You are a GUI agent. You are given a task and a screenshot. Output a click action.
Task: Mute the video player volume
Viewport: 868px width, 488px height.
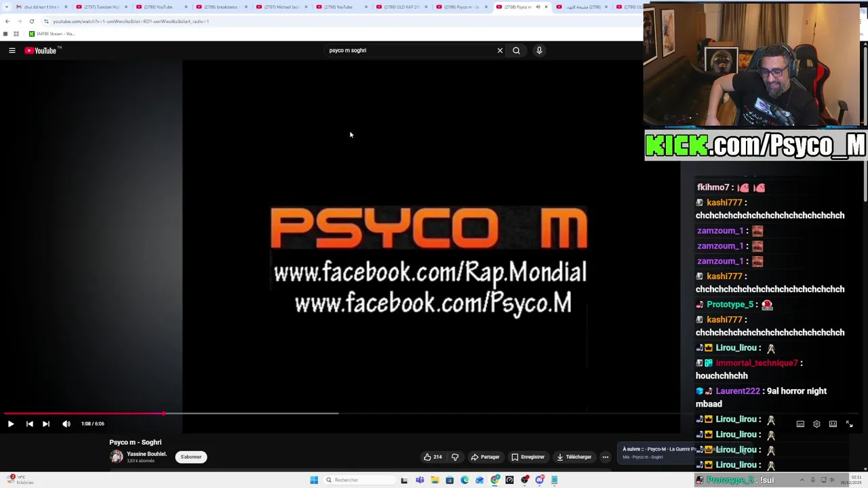[x=66, y=424]
